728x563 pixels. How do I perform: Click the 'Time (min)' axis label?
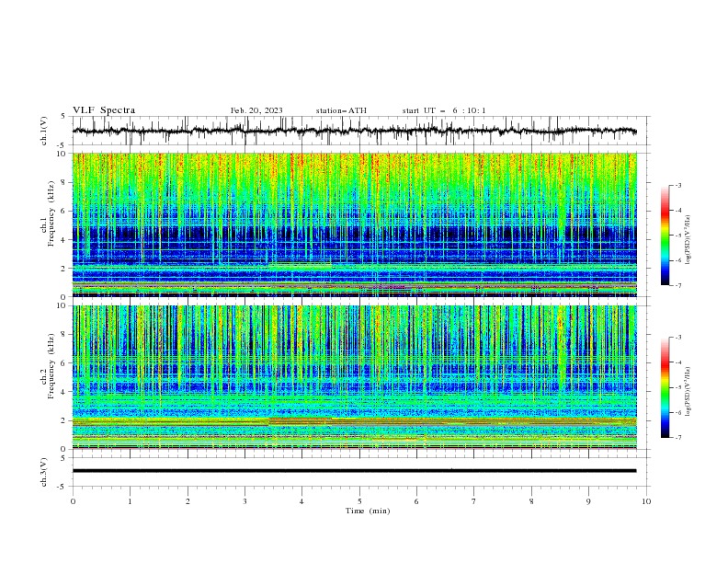point(368,511)
